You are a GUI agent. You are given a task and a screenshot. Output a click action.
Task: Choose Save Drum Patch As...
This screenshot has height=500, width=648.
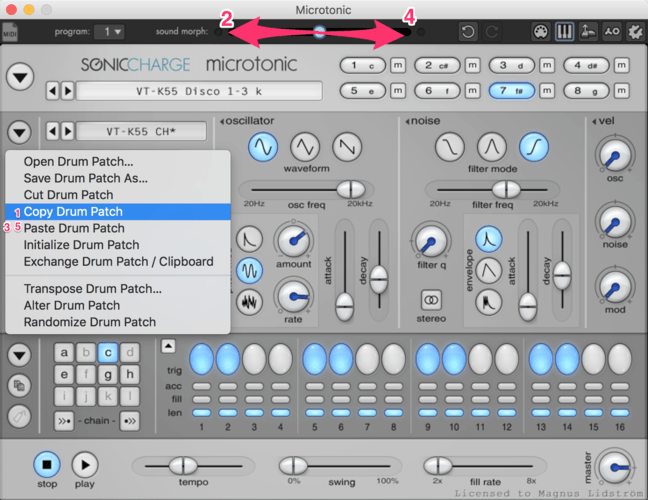click(118, 178)
